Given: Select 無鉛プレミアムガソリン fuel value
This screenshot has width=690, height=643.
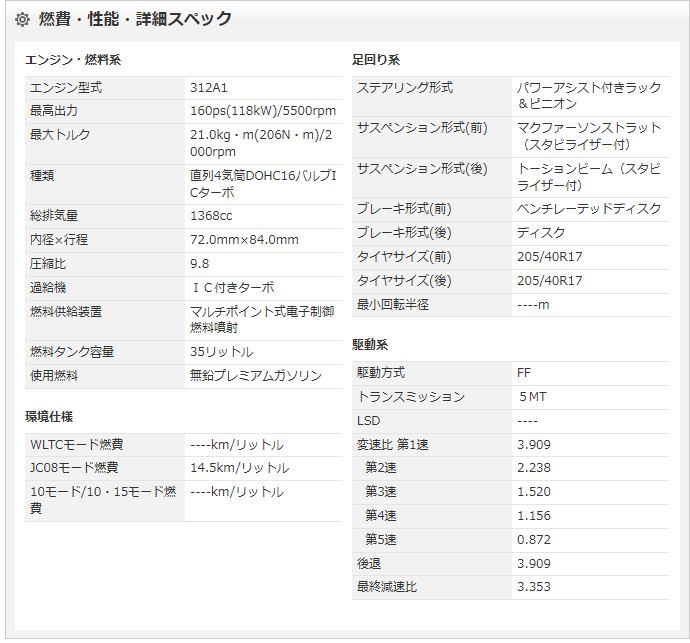Looking at the screenshot, I should point(256,375).
